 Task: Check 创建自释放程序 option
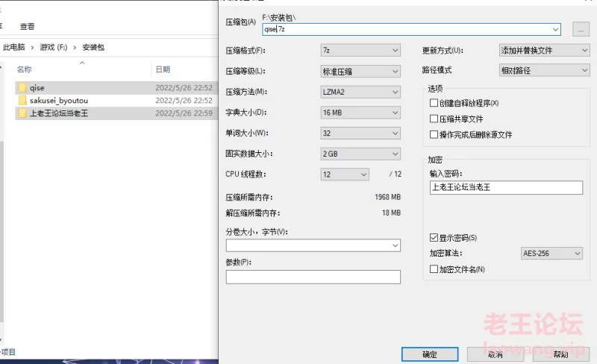[434, 103]
